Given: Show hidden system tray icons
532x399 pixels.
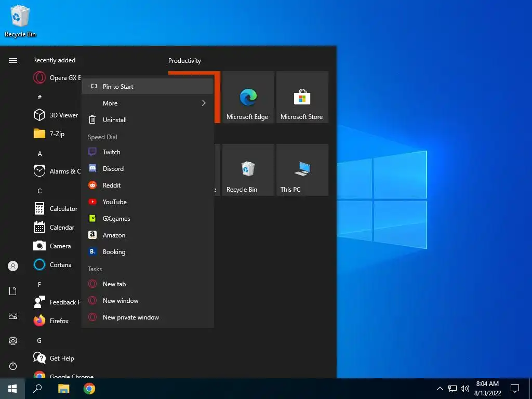Looking at the screenshot, I should [440, 389].
